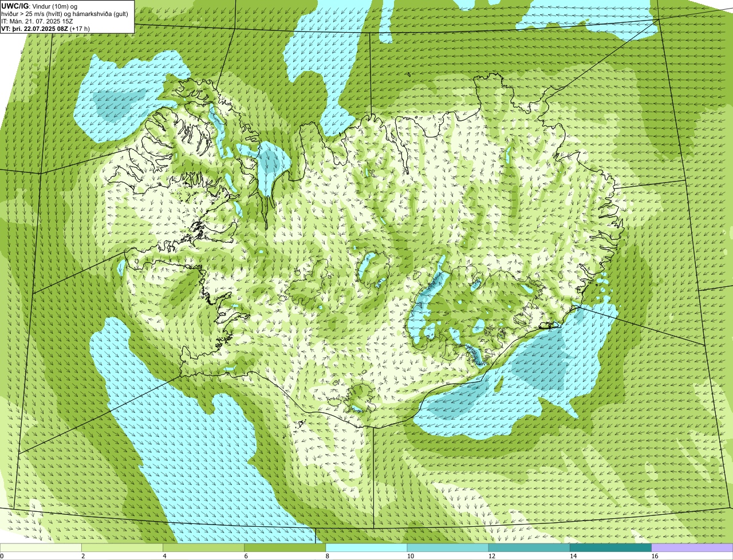Select the 14–16 m/s dark teal legend swatch
733x560 pixels.
click(611, 547)
